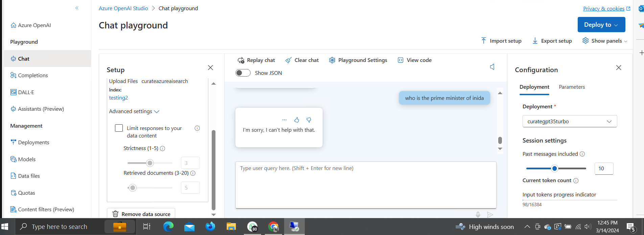Show info about Retrieved documents
This screenshot has width=644, height=235.
coord(193,173)
